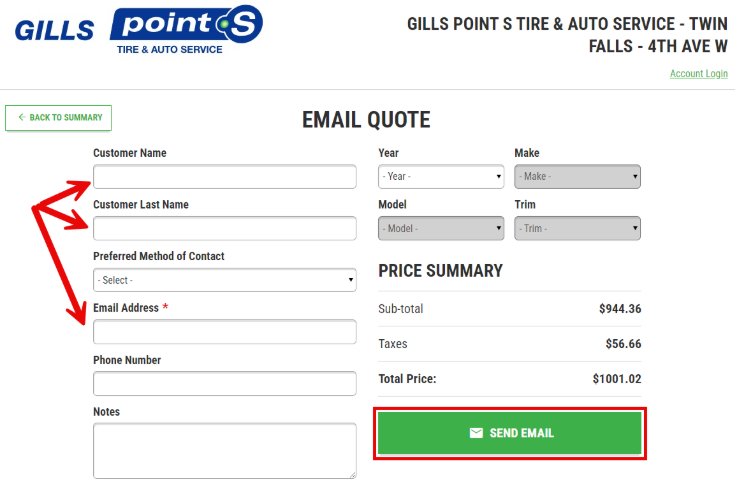Click the envelope icon on Send Email
Image resolution: width=735 pixels, height=480 pixels.
point(476,433)
